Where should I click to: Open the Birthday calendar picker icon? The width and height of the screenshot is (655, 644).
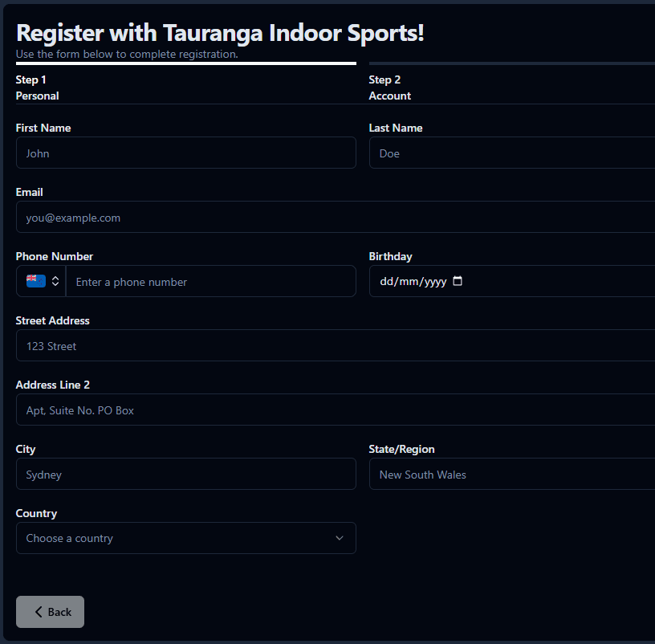tap(458, 281)
